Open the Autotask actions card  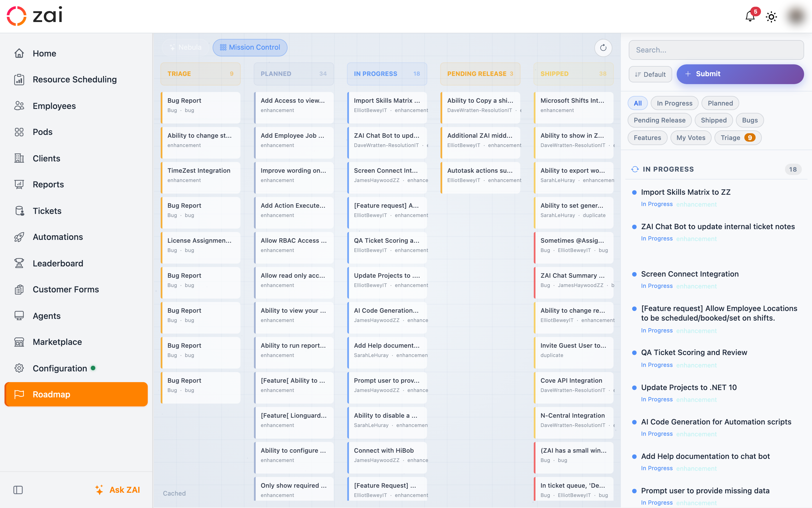tap(480, 178)
